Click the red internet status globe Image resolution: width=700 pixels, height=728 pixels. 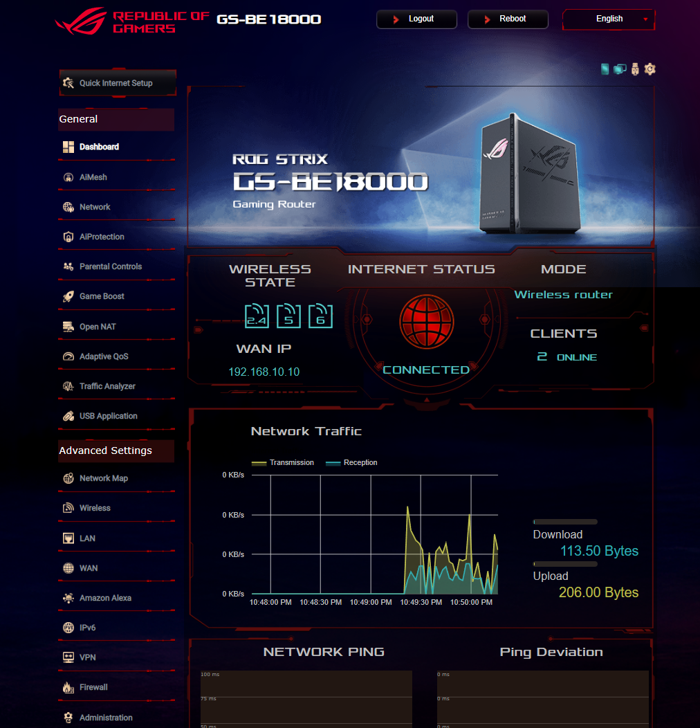[427, 321]
